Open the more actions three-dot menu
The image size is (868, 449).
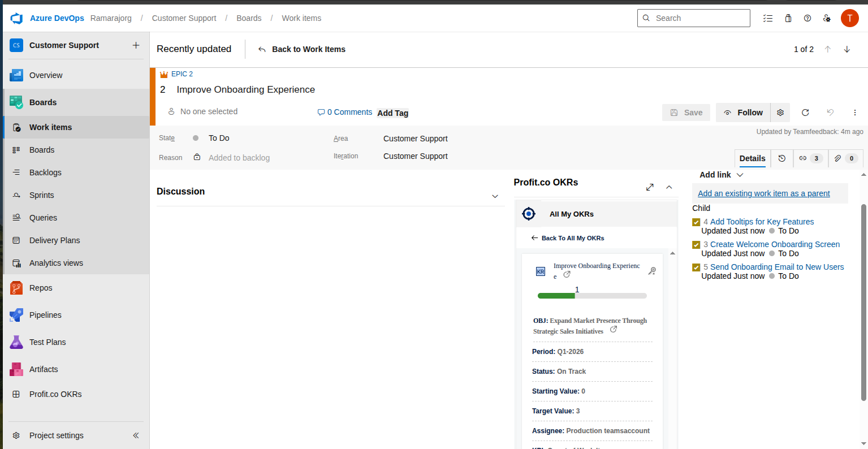coord(855,113)
